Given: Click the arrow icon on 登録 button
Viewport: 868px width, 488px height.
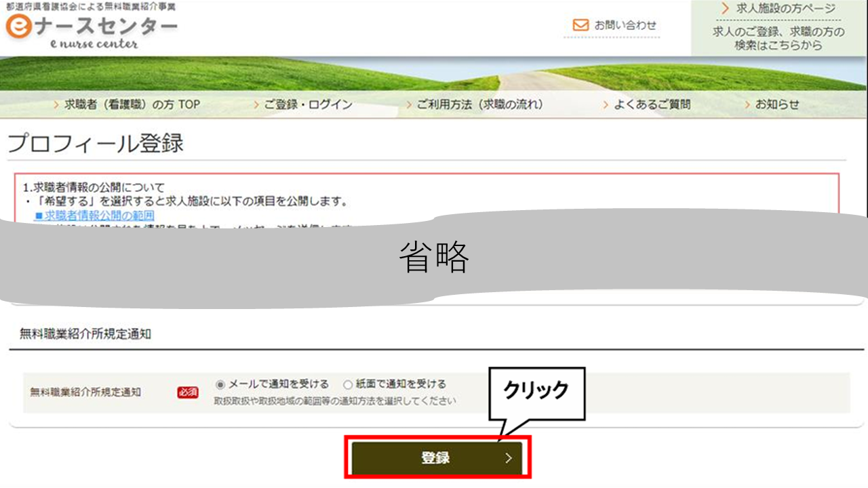Looking at the screenshot, I should 509,458.
